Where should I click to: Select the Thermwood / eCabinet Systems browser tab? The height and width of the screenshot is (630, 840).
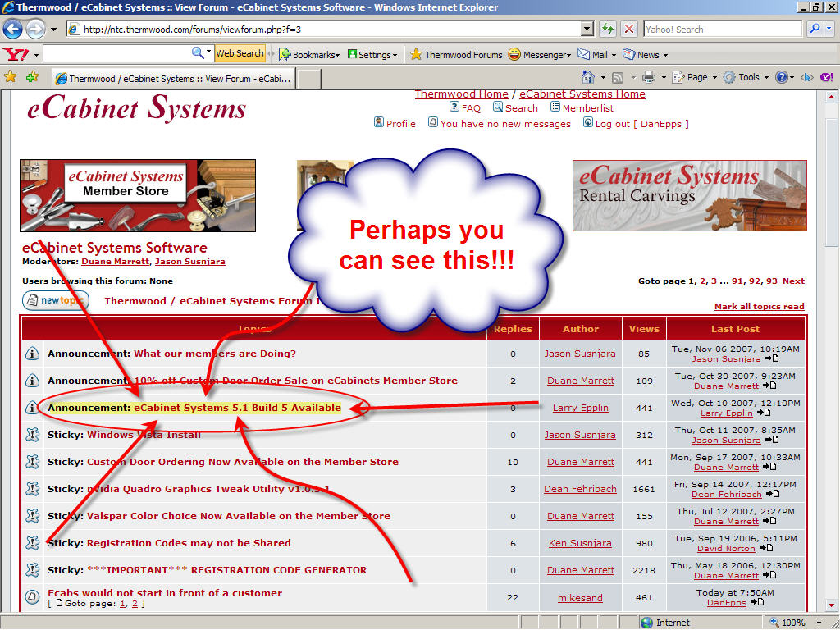coord(175,79)
